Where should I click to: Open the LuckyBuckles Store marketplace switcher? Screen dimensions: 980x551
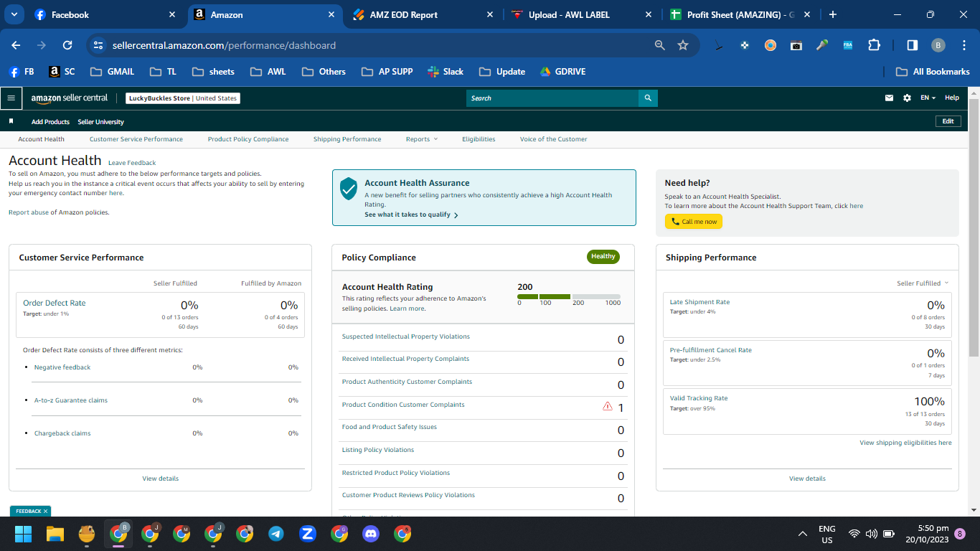[183, 98]
